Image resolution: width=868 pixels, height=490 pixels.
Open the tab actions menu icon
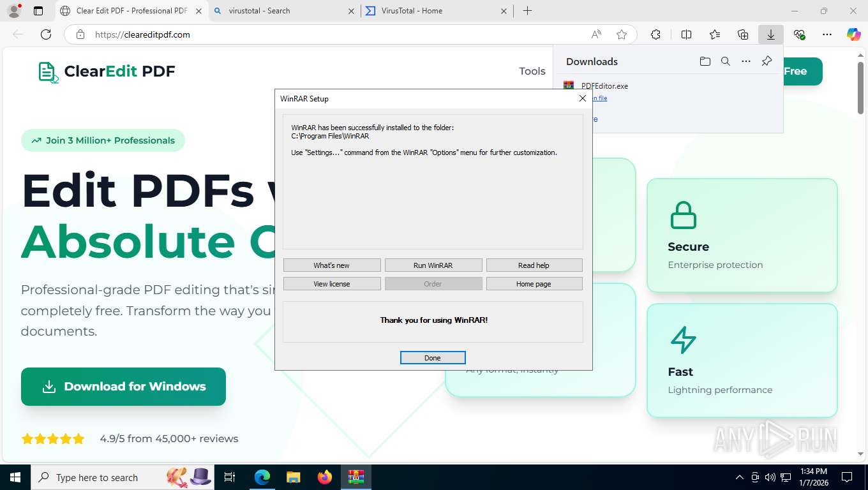coord(38,11)
